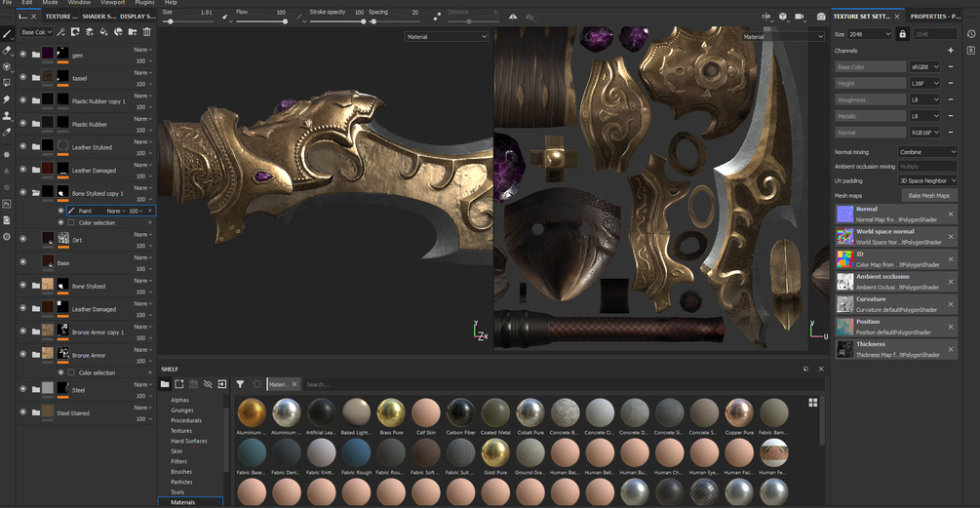The height and width of the screenshot is (508, 980).
Task: Open the Plugins menu
Action: (x=144, y=3)
